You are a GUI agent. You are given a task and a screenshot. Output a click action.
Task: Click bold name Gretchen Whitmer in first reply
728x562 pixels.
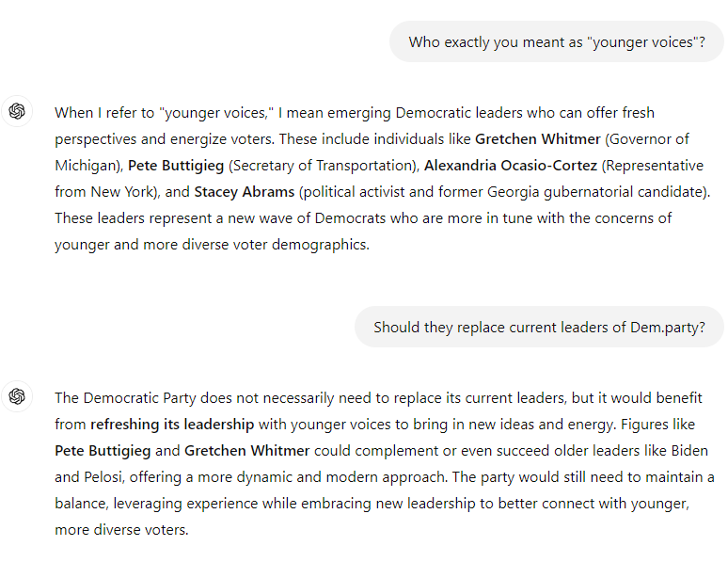(x=538, y=139)
